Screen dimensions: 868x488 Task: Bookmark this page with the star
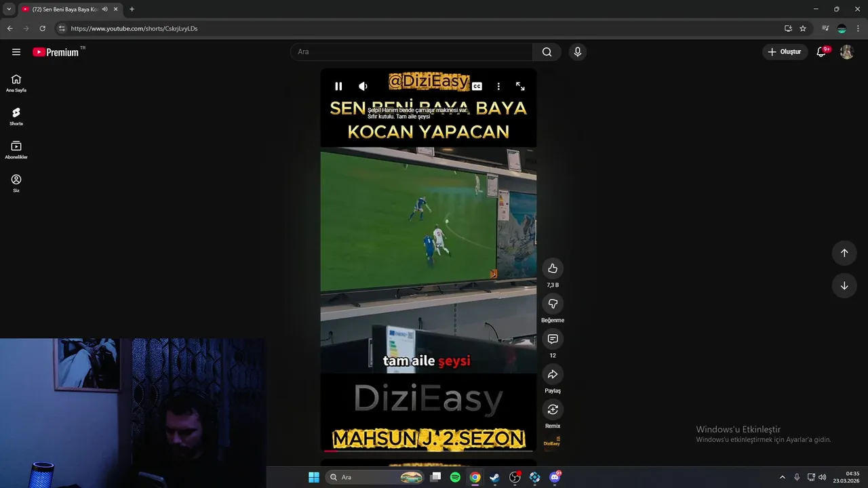point(803,28)
